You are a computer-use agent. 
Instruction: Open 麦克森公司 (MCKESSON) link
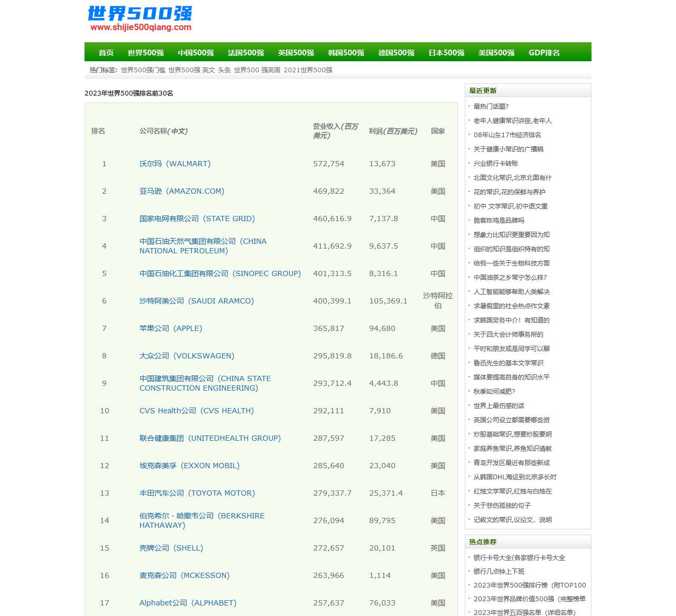click(x=184, y=575)
